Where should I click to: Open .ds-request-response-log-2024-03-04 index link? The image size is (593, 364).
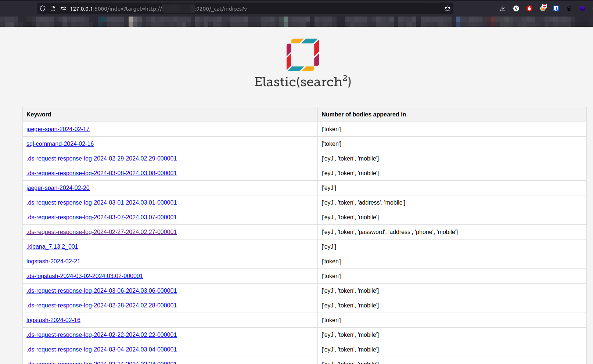(x=101, y=349)
